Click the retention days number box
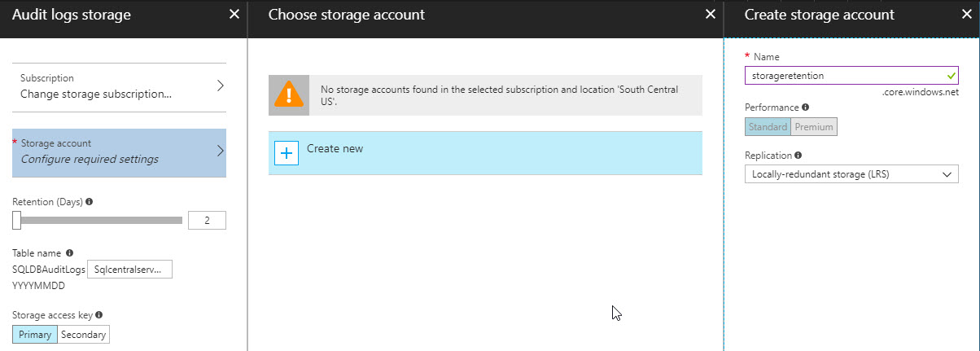This screenshot has height=351, width=980. click(207, 220)
